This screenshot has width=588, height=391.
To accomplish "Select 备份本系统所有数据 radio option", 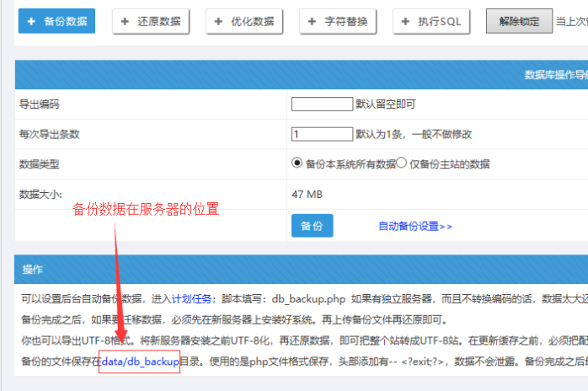I will (x=297, y=163).
